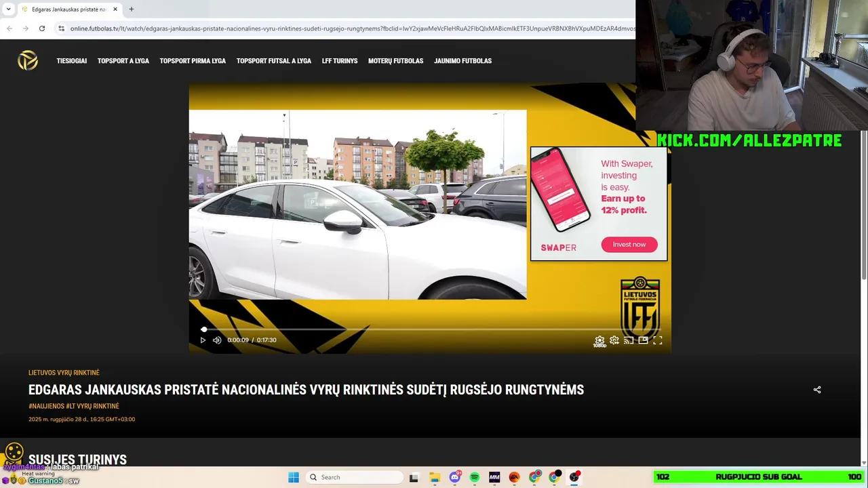Open the browser tab list dropdown
Image resolution: width=868 pixels, height=488 pixels.
(x=8, y=9)
